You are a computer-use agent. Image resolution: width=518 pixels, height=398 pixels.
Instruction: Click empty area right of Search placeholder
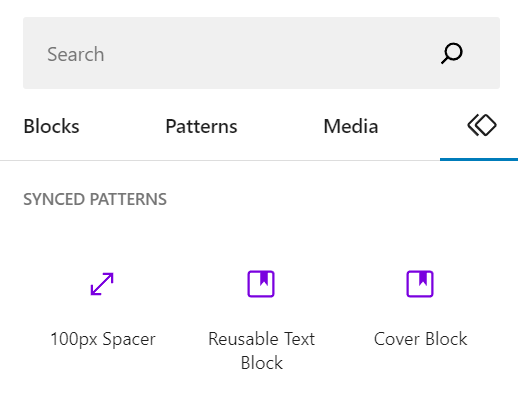pos(267,53)
